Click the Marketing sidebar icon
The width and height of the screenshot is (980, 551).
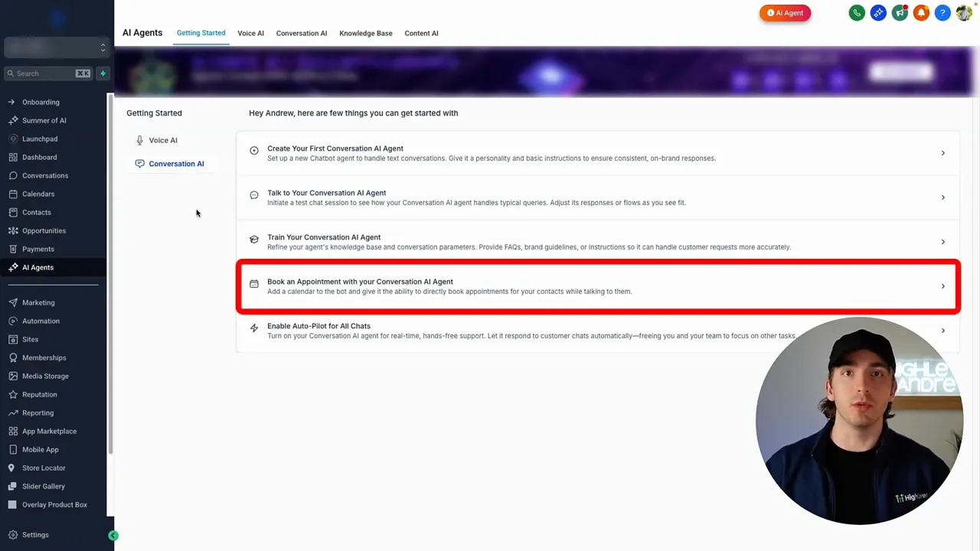[13, 302]
